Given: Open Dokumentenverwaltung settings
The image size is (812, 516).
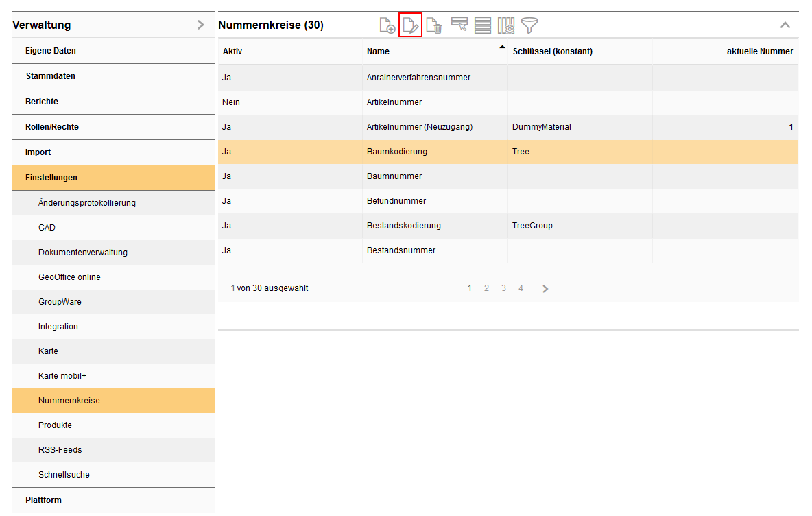Looking at the screenshot, I should coord(83,253).
